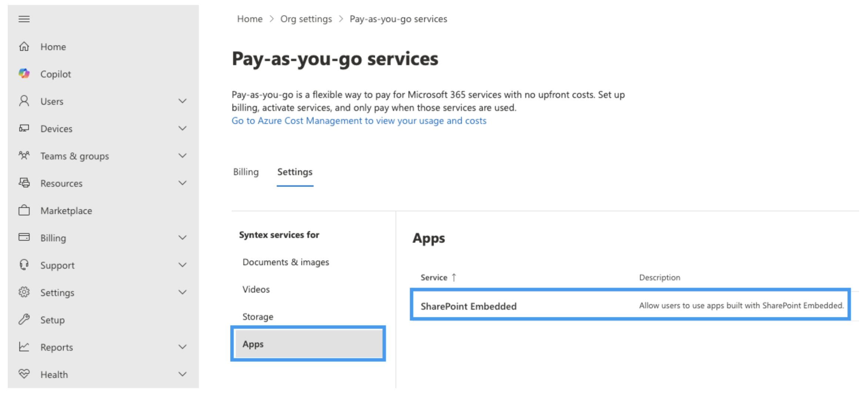
Task: Click the Description column header
Action: (x=660, y=277)
